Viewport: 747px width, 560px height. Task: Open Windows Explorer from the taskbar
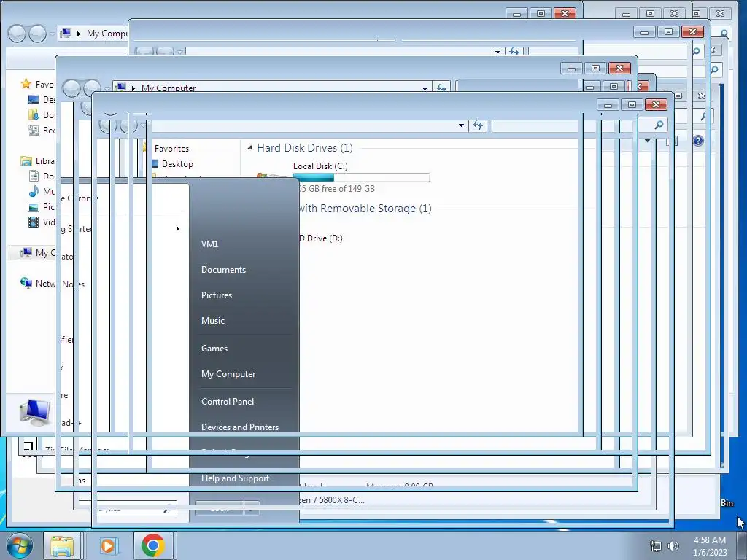point(63,545)
